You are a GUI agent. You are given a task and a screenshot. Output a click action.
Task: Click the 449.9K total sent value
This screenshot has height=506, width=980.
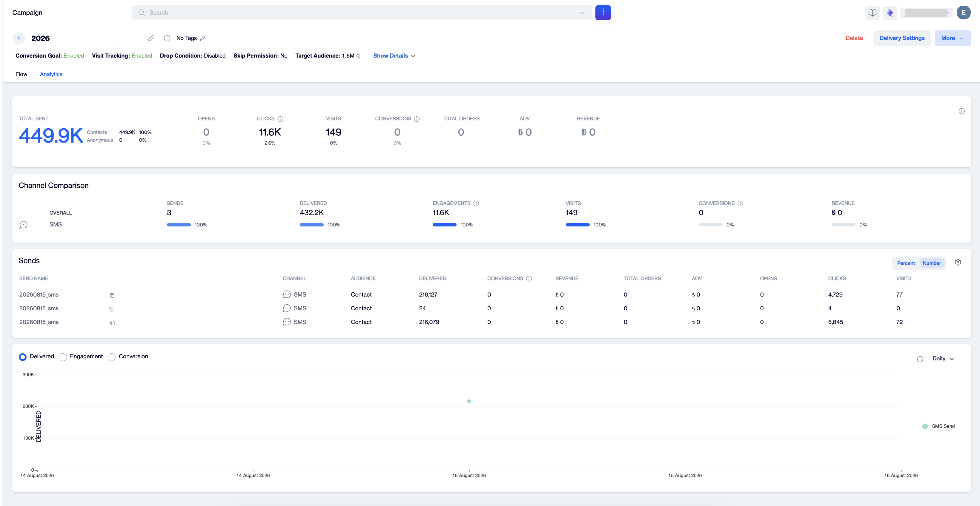[x=51, y=135]
